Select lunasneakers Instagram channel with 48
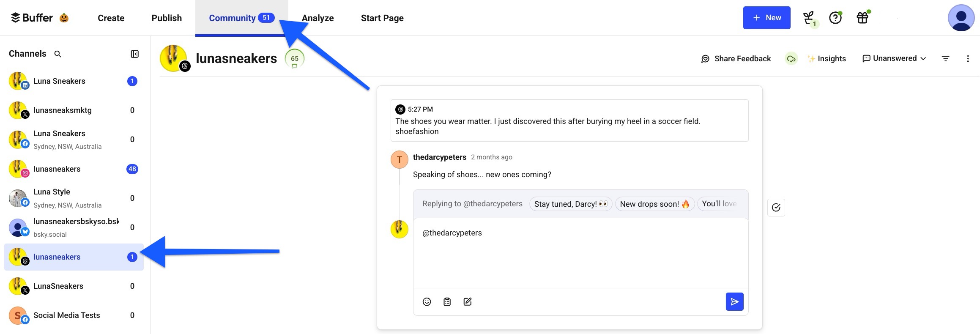Screen dimensions: 980x334 pyautogui.click(x=74, y=169)
